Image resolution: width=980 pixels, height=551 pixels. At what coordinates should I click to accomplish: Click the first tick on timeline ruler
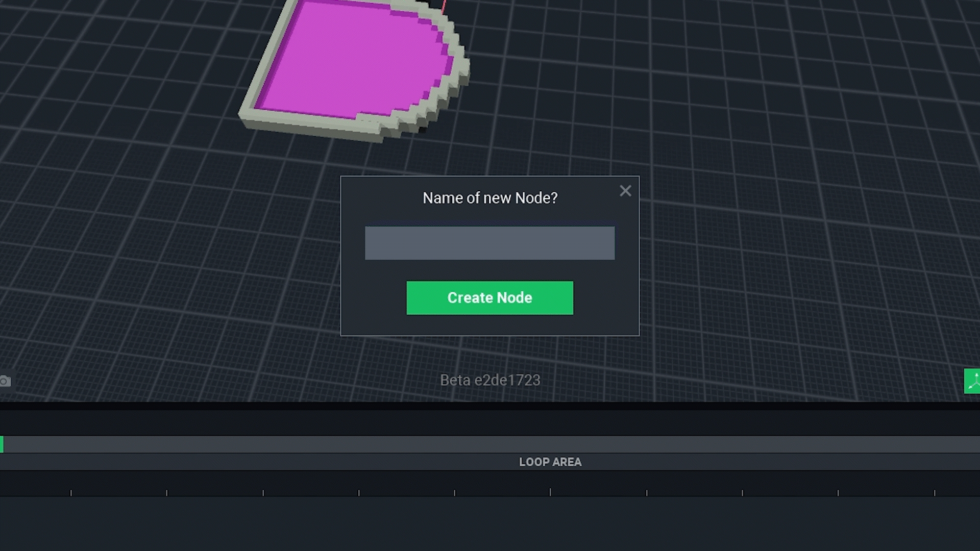(x=71, y=493)
